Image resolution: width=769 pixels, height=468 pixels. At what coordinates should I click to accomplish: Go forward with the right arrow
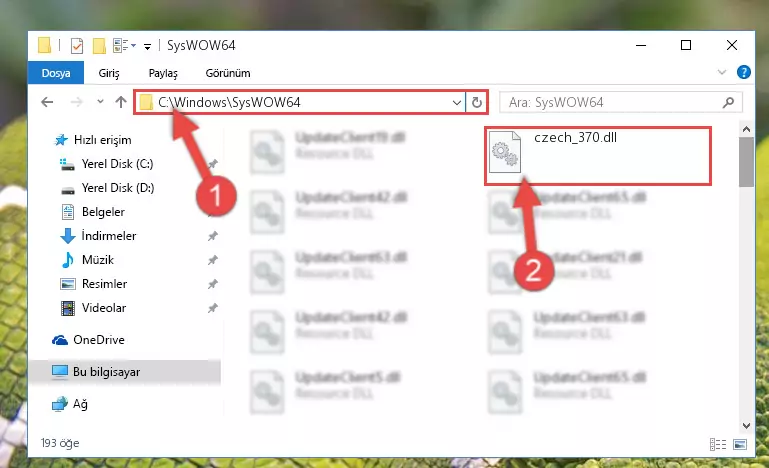77,102
